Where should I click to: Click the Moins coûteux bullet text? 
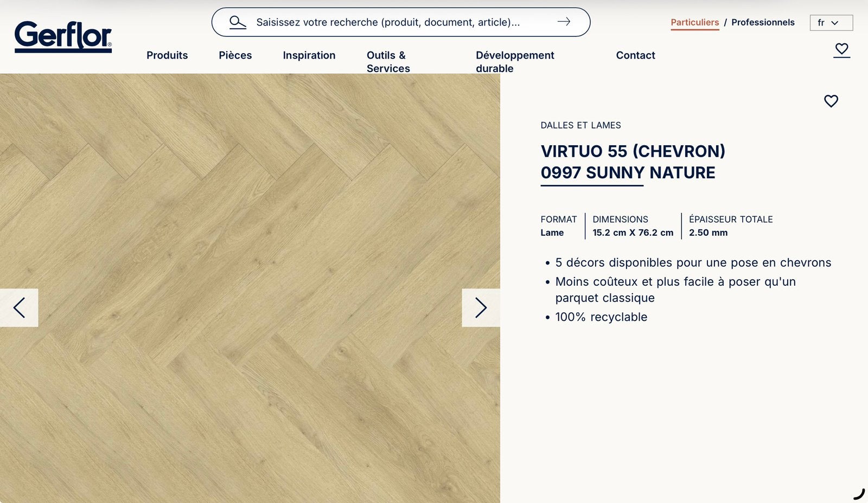click(x=675, y=290)
